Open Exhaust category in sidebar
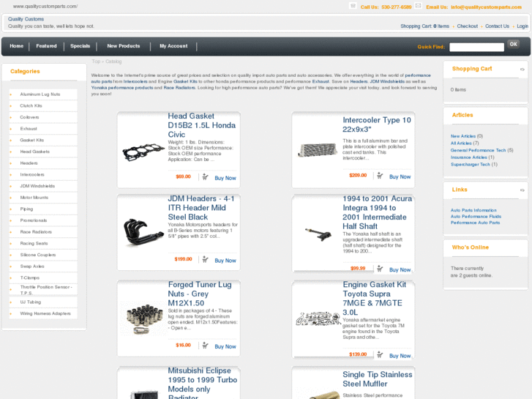Viewport: 532px width, 399px height. click(29, 129)
